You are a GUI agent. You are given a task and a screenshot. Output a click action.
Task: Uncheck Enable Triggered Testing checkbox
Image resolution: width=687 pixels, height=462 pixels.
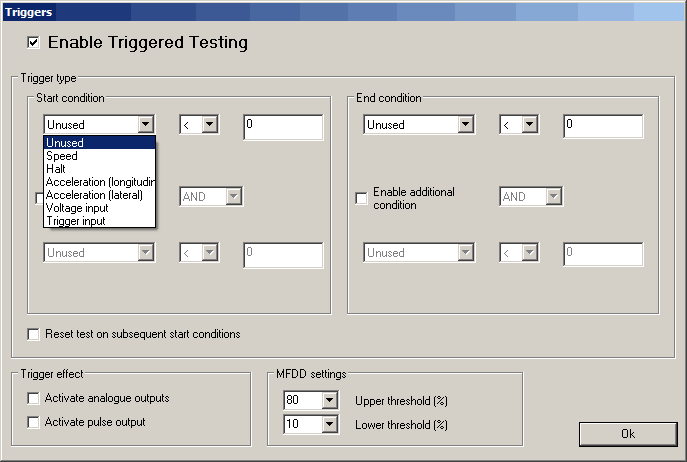(x=34, y=43)
